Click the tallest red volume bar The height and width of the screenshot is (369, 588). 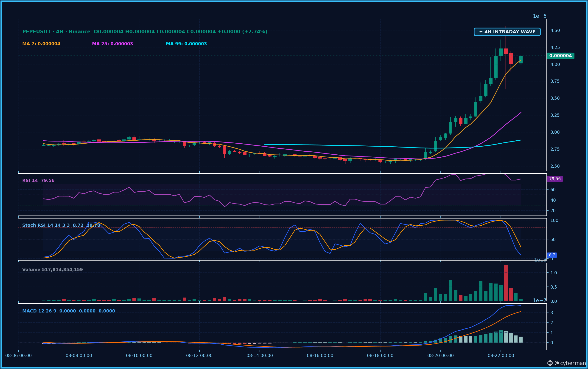pos(506,283)
